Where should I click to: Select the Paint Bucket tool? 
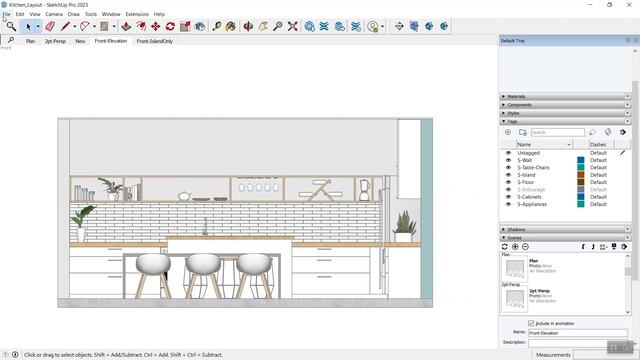click(x=231, y=27)
